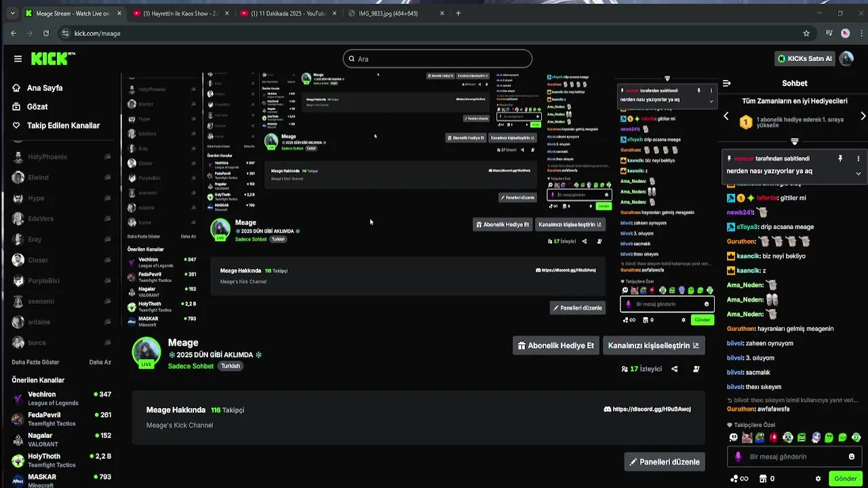Collapse the top gifters leaderboard
868x488 pixels.
pyautogui.click(x=795, y=142)
